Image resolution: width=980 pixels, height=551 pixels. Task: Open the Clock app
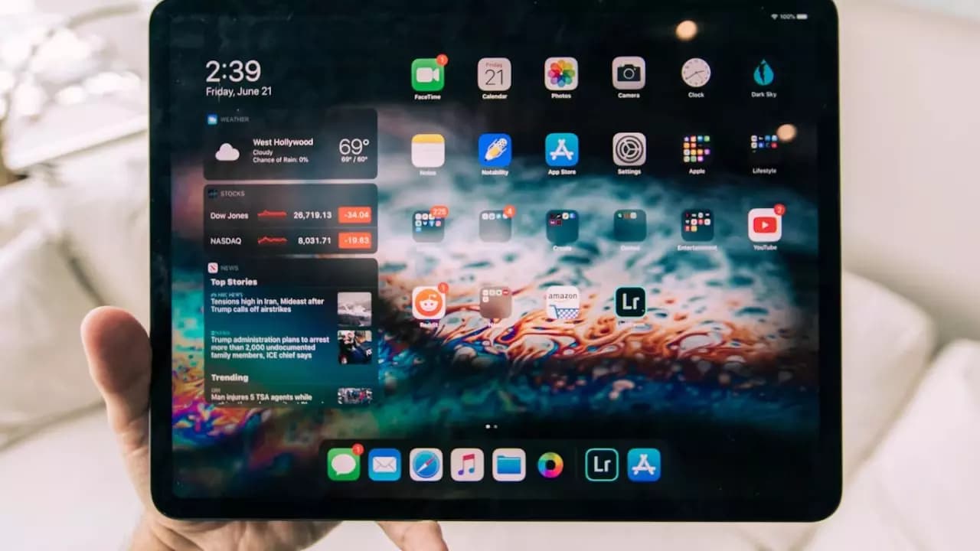coord(696,73)
